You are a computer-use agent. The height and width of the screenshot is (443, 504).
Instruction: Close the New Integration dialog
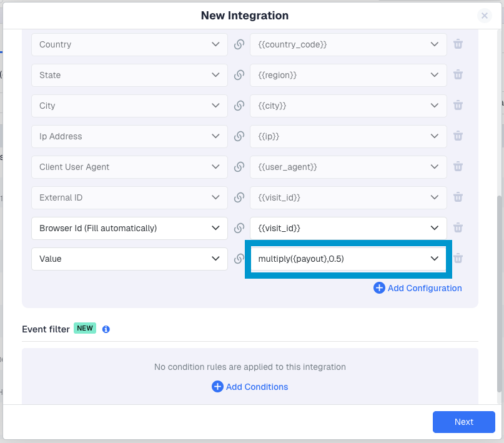click(484, 16)
